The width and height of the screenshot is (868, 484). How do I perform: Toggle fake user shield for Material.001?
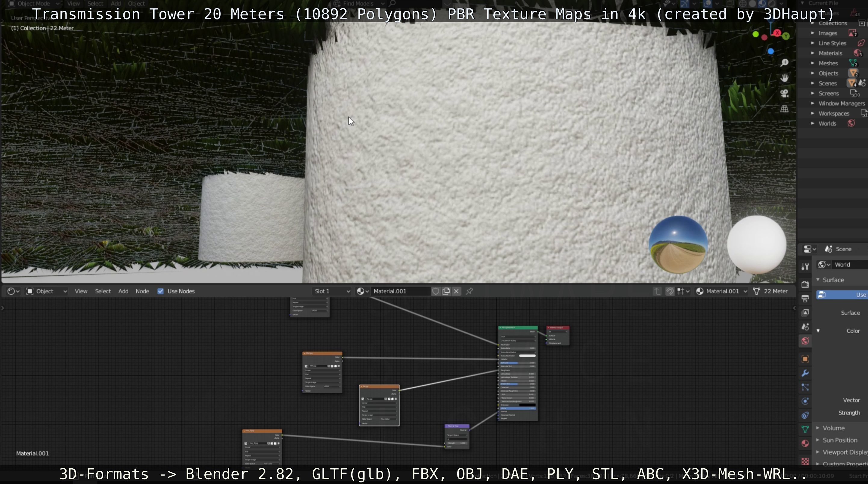pyautogui.click(x=435, y=291)
